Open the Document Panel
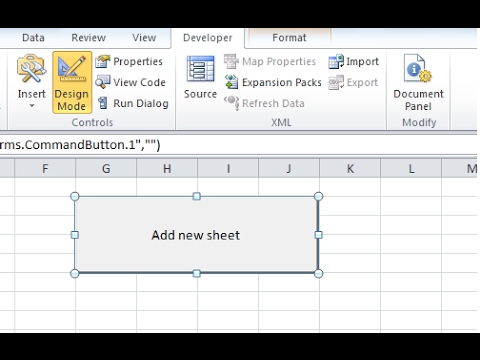480x360 pixels. click(x=418, y=82)
